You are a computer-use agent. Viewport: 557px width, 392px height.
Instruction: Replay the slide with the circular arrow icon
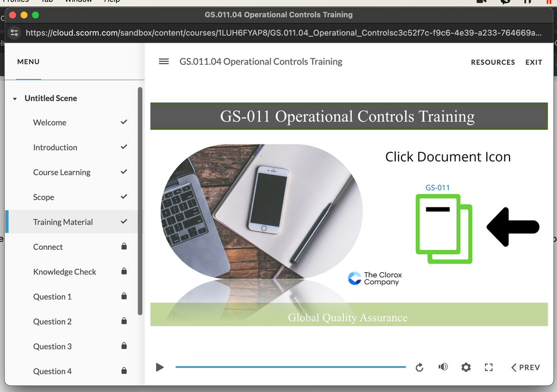click(419, 367)
